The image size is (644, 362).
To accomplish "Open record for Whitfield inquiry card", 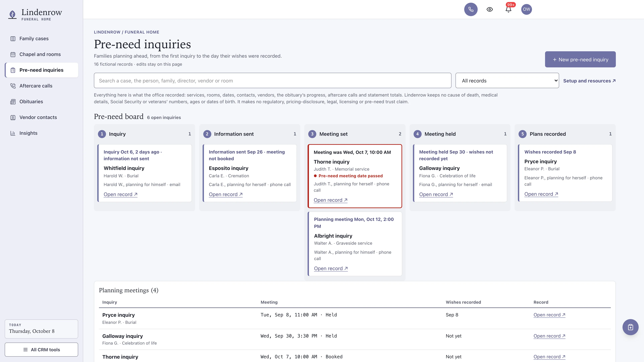I will (121, 194).
